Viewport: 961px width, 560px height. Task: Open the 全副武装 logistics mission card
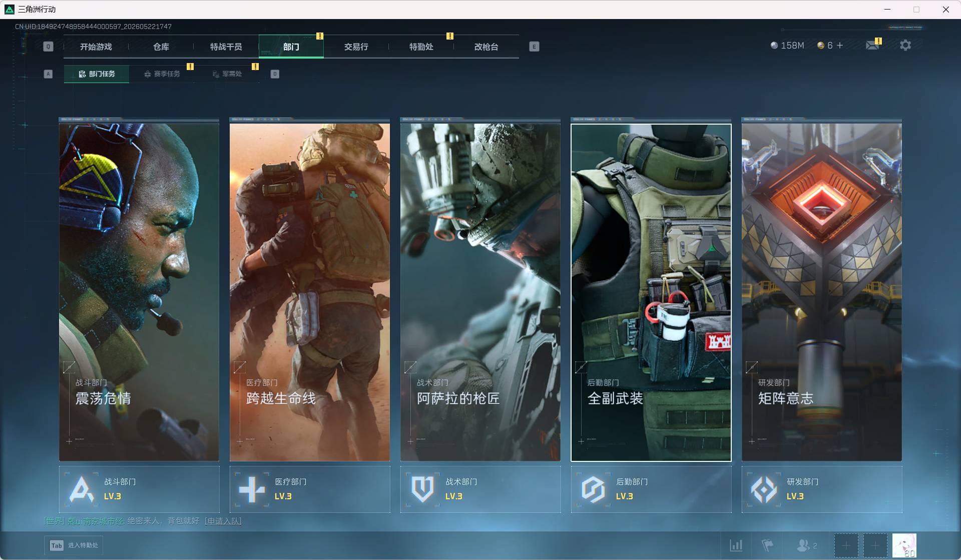[x=651, y=292]
